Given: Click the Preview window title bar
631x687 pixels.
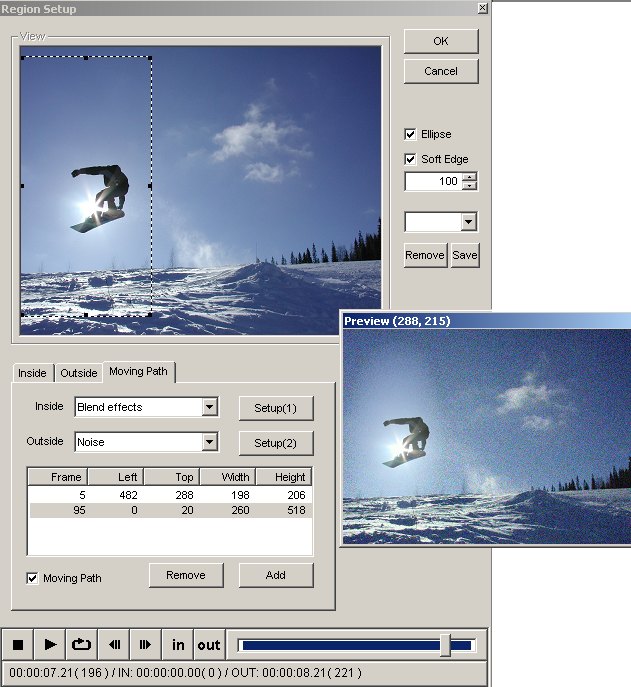Looking at the screenshot, I should (x=486, y=321).
